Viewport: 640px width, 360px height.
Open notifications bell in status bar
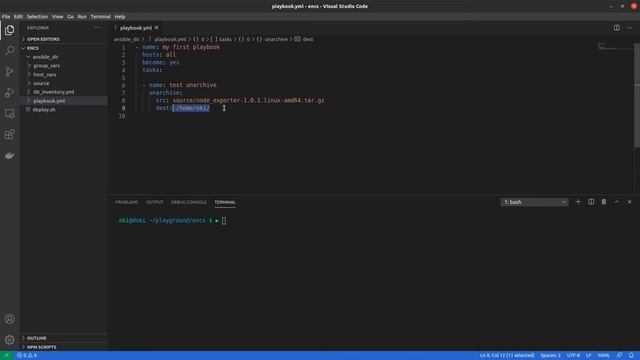(x=631, y=356)
